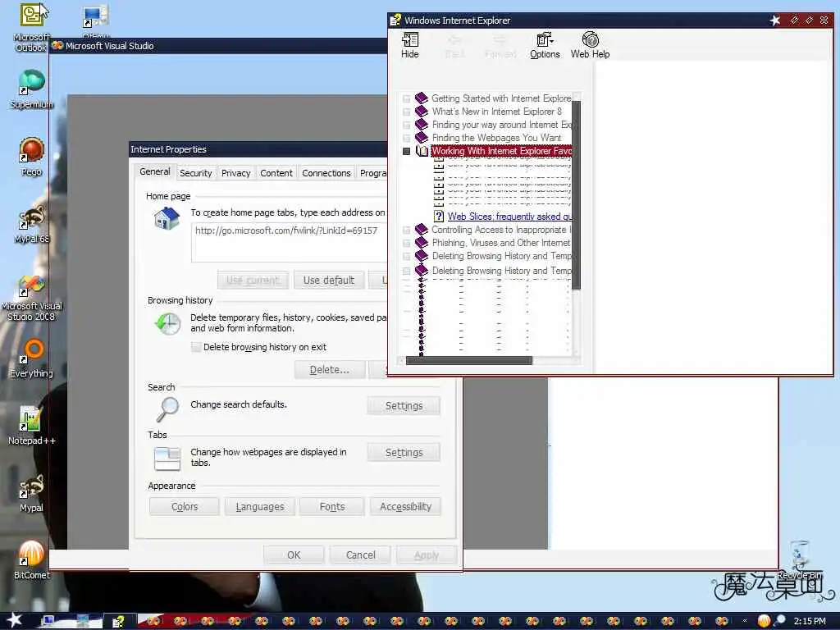Select 'Finding the Webpages You Want' topic
The height and width of the screenshot is (630, 840).
click(x=496, y=138)
